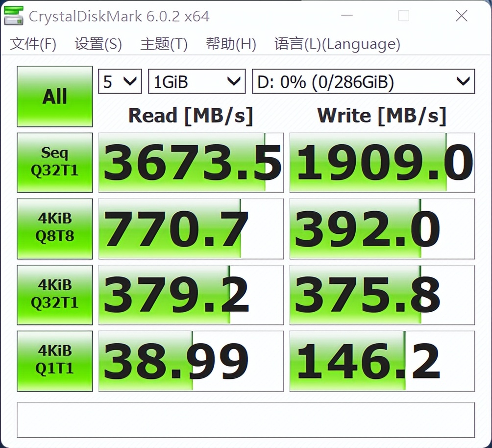Screen dimensions: 492x448
Task: Click the CrystalDiskMark application icon in title bar
Action: click(x=13, y=15)
